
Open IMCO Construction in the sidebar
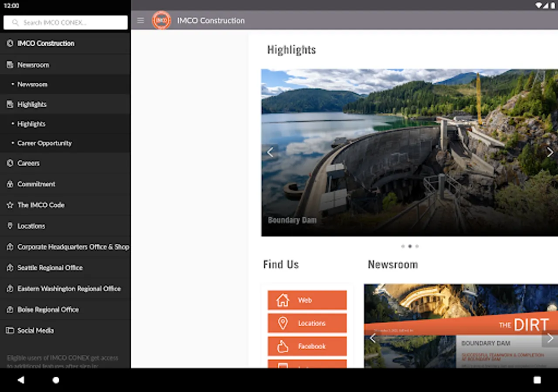click(65, 44)
